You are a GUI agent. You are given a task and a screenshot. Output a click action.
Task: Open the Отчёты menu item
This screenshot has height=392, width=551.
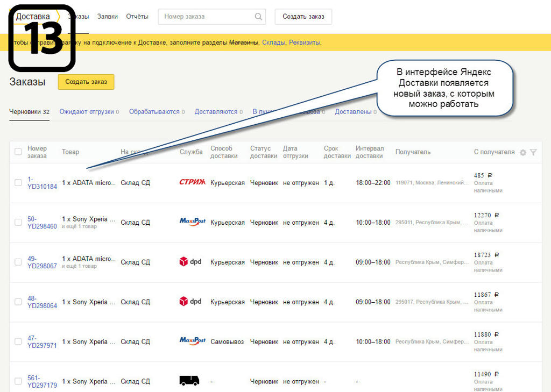pyautogui.click(x=137, y=17)
